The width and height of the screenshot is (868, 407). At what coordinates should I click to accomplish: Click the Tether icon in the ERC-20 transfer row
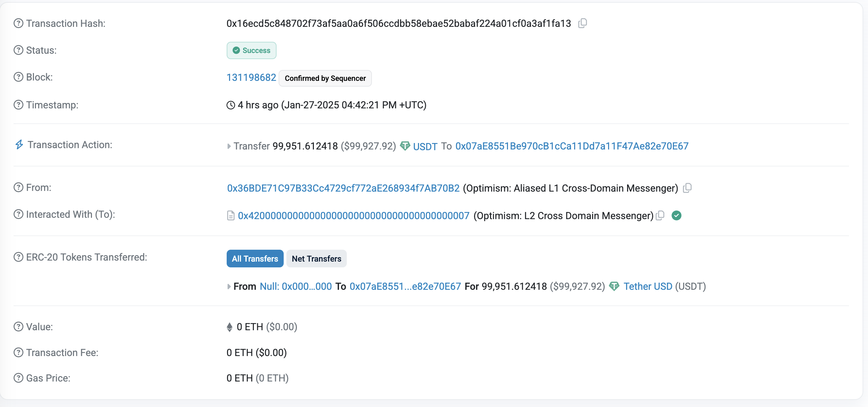point(614,286)
